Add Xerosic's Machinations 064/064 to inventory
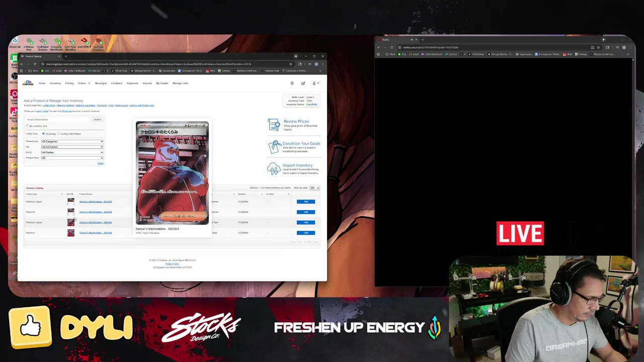 coord(306,212)
